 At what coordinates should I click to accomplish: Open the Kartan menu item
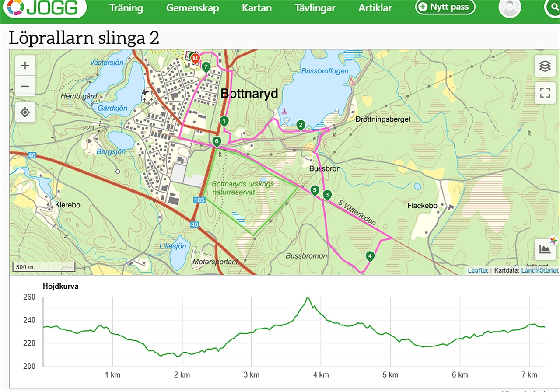coord(257,8)
